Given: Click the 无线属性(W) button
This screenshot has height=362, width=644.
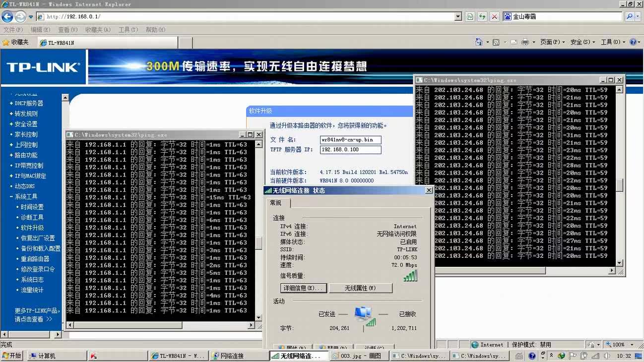Looking at the screenshot, I should click(361, 288).
